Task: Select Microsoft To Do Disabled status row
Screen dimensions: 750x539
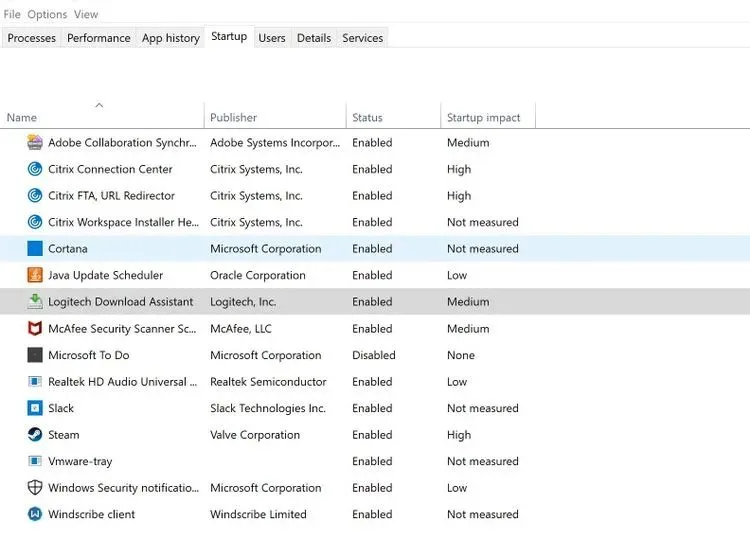Action: click(x=373, y=355)
